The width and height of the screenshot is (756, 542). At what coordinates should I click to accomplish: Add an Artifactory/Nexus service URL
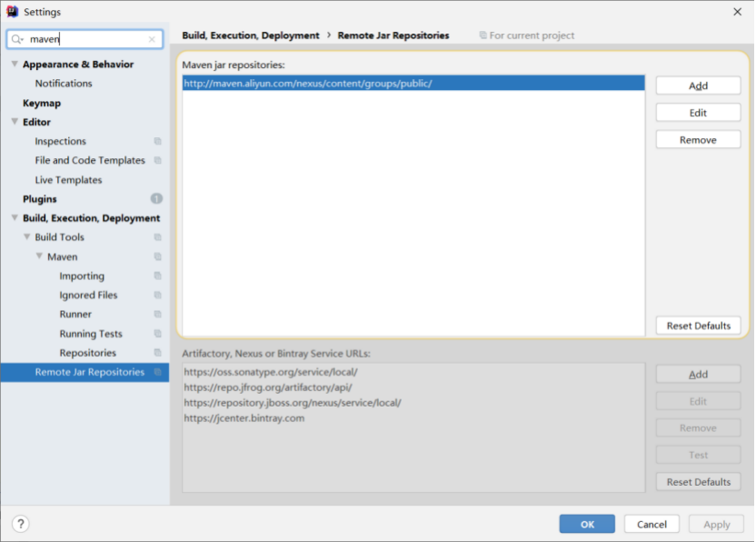click(x=698, y=374)
